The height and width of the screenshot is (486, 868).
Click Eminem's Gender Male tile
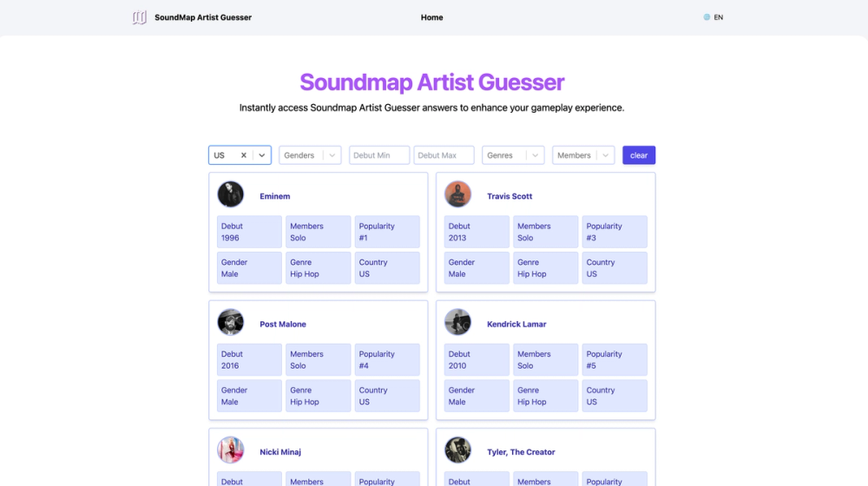pyautogui.click(x=249, y=268)
